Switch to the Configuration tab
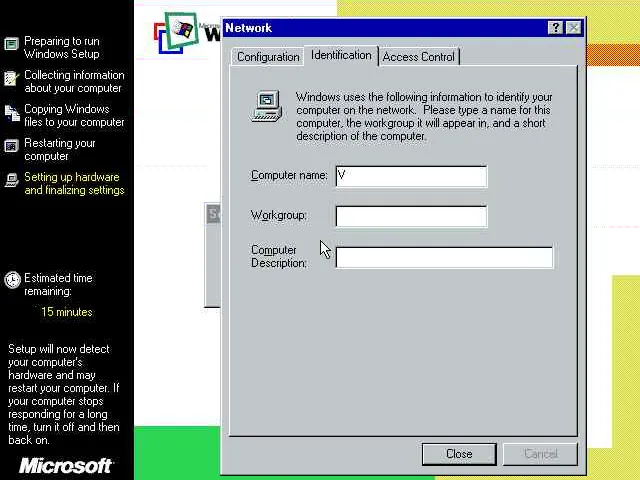This screenshot has height=480, width=640. [268, 57]
